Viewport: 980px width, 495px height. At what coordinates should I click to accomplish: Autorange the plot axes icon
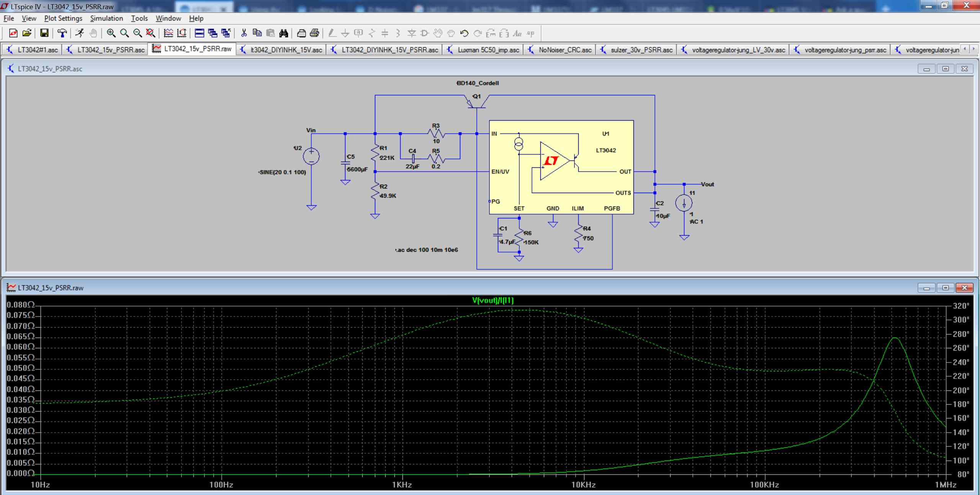182,33
